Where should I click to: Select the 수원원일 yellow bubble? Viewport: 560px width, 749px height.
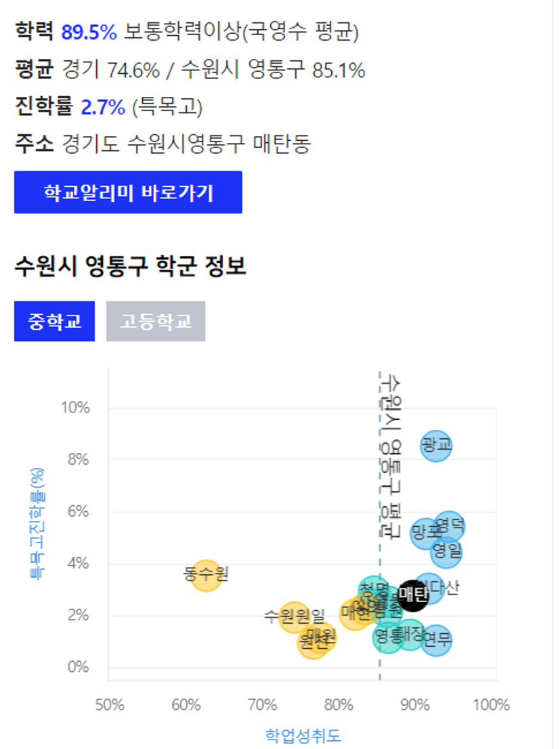294,617
